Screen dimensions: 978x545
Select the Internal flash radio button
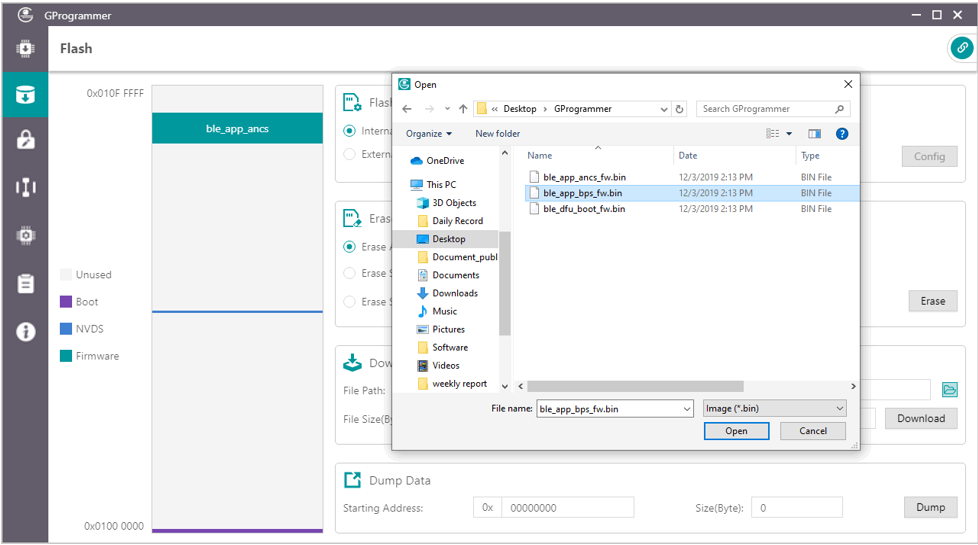coord(349,131)
